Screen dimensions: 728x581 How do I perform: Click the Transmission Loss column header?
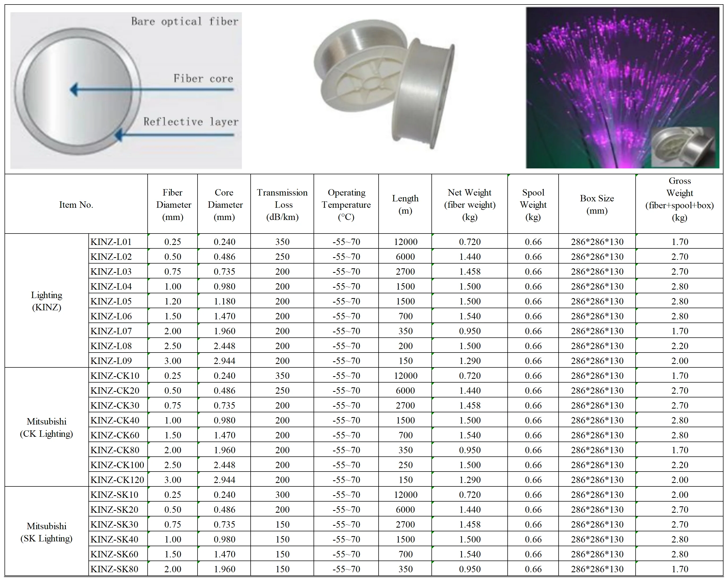click(x=282, y=204)
